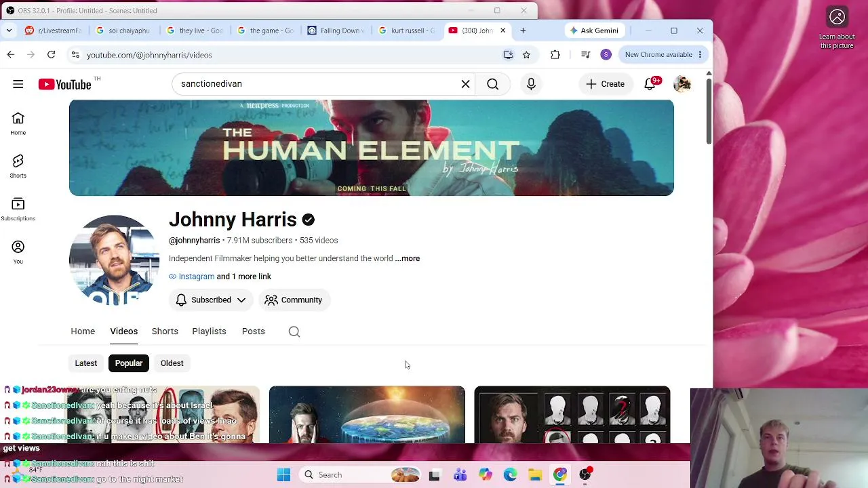Click Johnny Harris channel profile picture
Viewport: 868px width, 488px height.
click(x=114, y=260)
